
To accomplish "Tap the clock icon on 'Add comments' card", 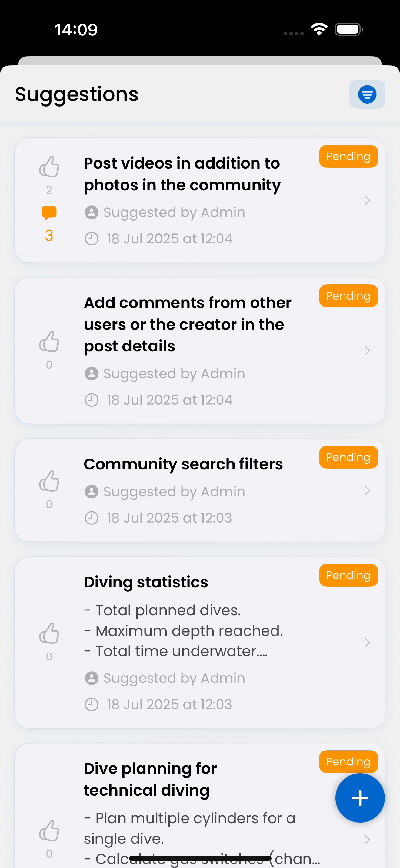I will point(92,400).
